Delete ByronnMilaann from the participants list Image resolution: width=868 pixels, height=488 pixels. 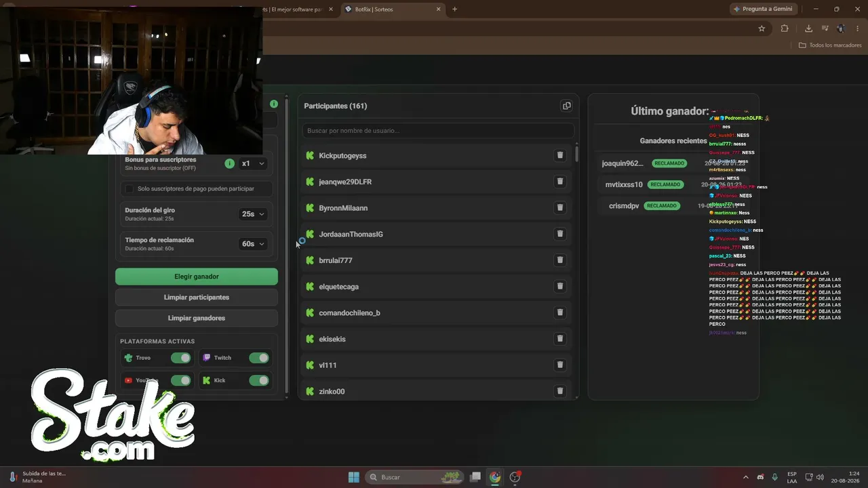coord(560,207)
